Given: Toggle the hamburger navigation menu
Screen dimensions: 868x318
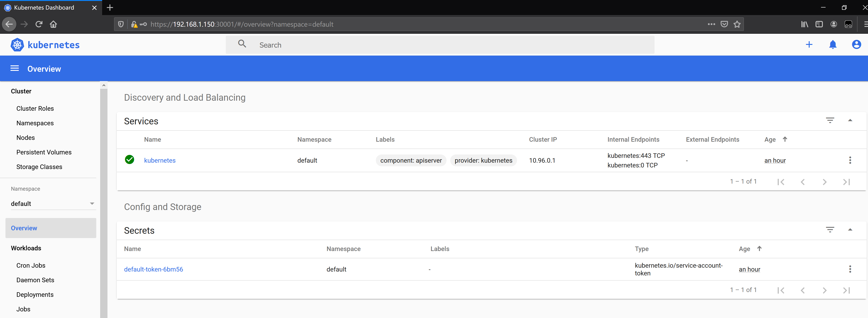Looking at the screenshot, I should click(x=15, y=69).
